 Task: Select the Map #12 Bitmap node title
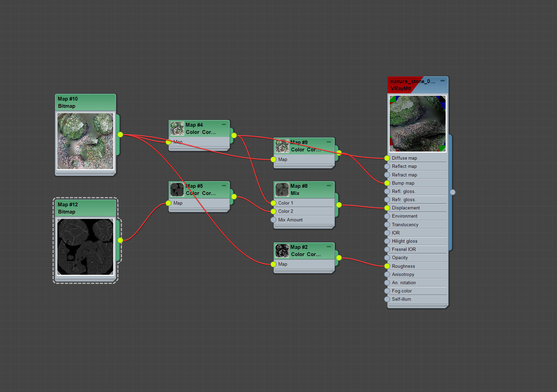coord(86,208)
